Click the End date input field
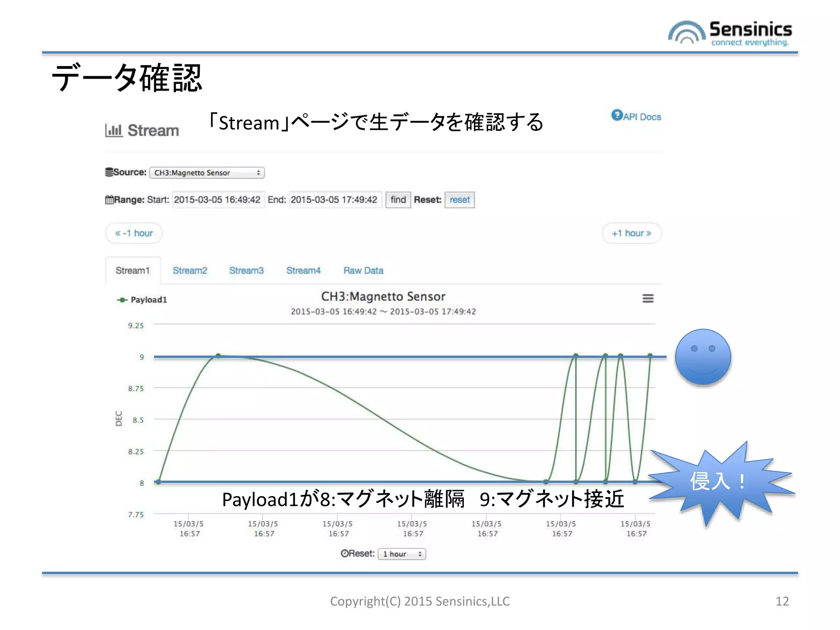The image size is (840, 630). pyautogui.click(x=335, y=200)
